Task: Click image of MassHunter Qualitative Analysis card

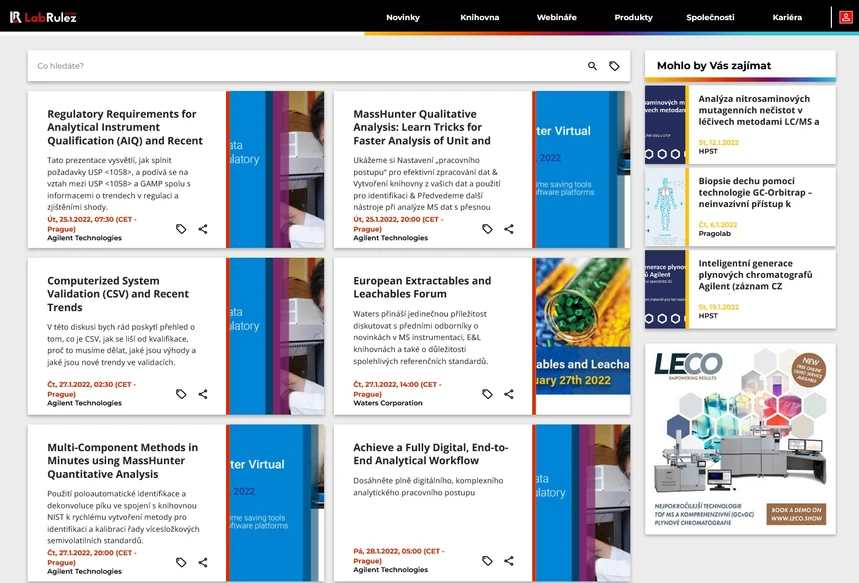Action: tap(581, 169)
